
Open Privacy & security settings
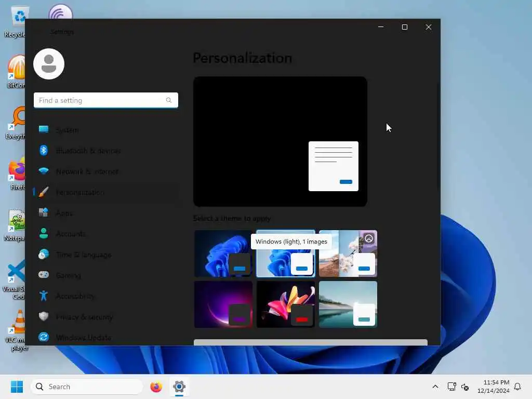pos(106,316)
